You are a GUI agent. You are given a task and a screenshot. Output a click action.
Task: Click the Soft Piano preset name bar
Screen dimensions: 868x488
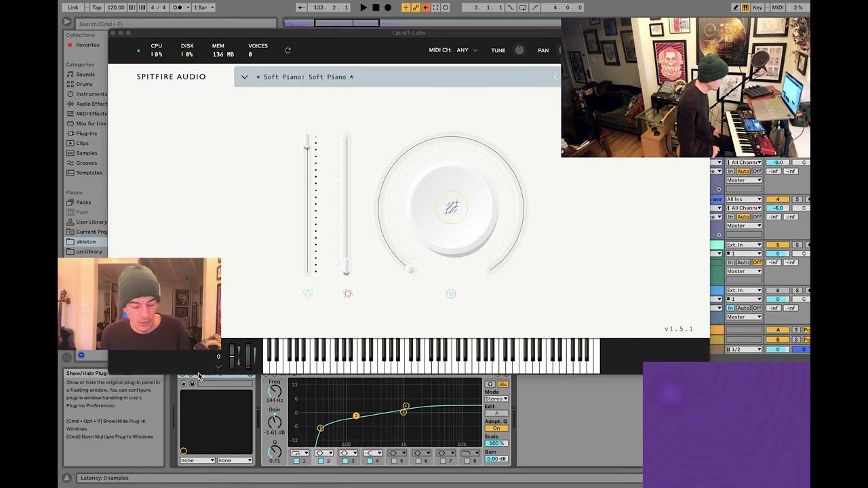tap(397, 77)
